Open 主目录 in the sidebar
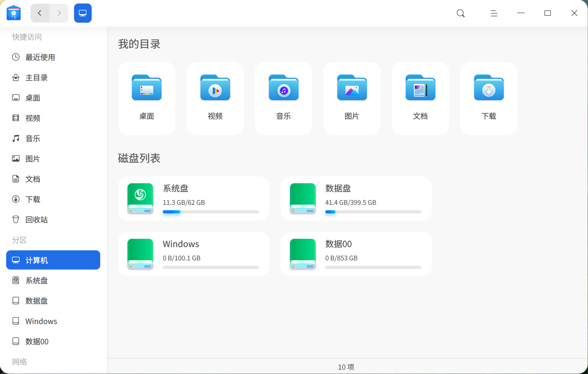This screenshot has height=374, width=588. pos(53,77)
